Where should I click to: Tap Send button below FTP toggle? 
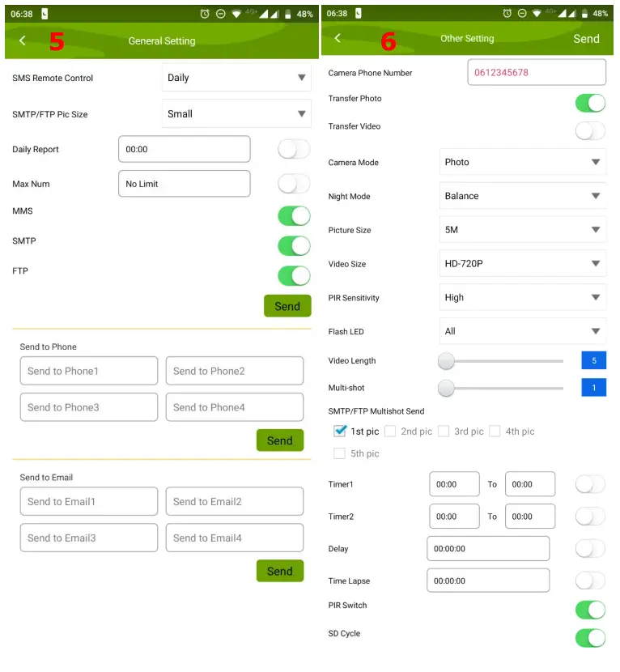287,306
